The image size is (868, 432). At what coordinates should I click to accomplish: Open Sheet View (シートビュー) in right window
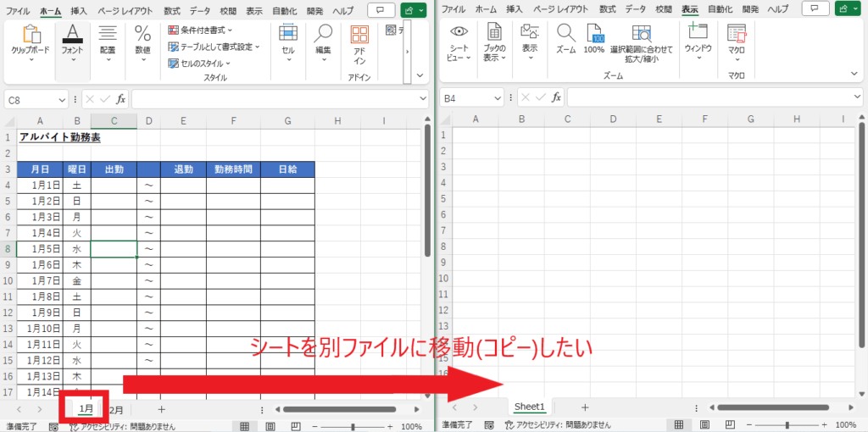[459, 43]
